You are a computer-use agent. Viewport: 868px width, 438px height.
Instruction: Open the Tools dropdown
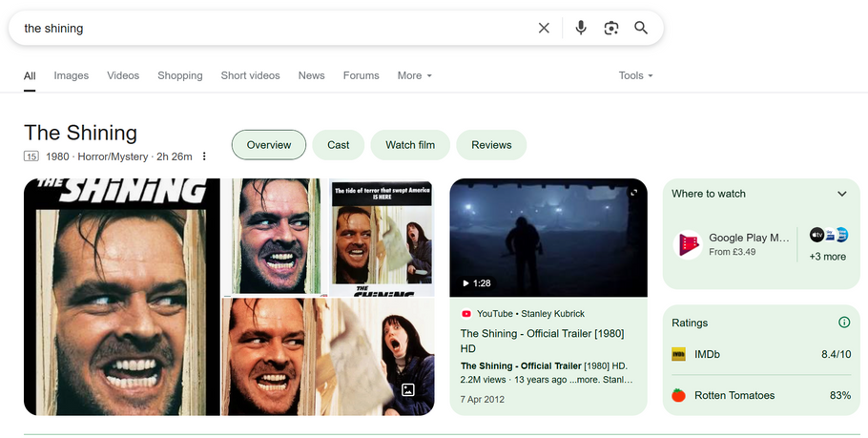[x=635, y=75]
